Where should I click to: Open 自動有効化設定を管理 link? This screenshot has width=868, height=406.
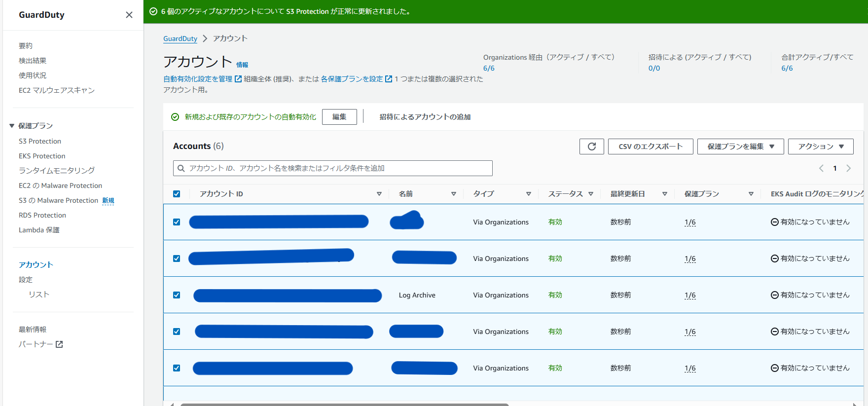198,79
